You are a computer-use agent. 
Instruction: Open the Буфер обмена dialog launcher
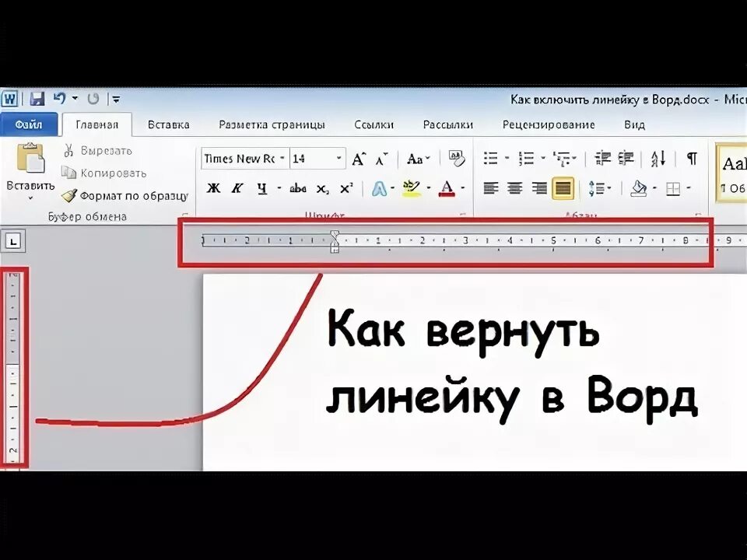tap(186, 215)
